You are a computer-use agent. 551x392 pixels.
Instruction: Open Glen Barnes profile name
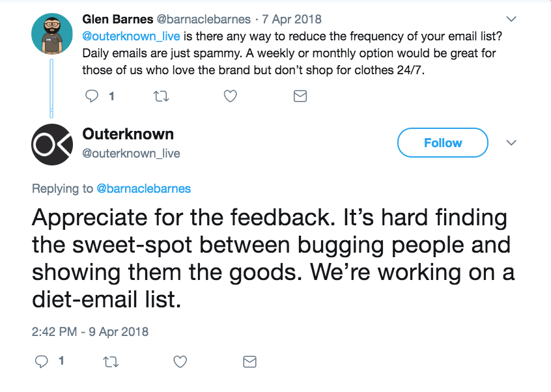(x=118, y=20)
